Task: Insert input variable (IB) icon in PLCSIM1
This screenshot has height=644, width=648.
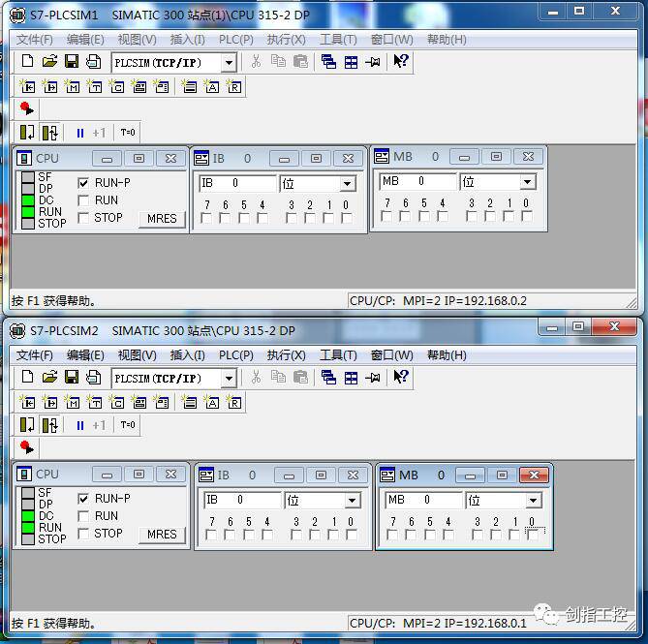Action: (x=28, y=87)
